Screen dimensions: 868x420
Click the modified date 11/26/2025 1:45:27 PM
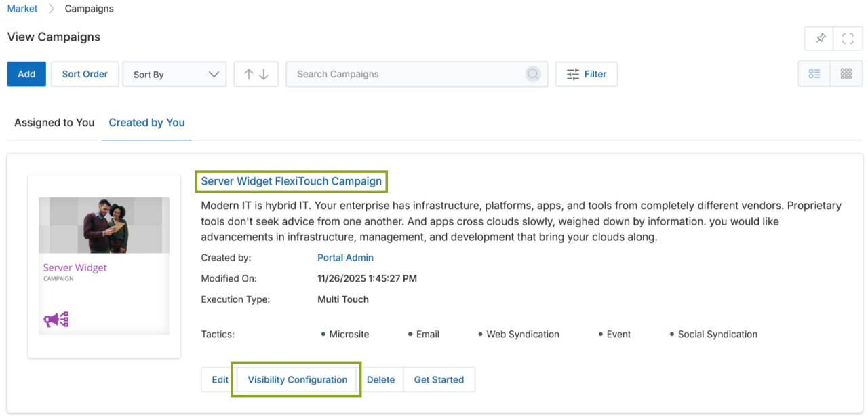367,279
